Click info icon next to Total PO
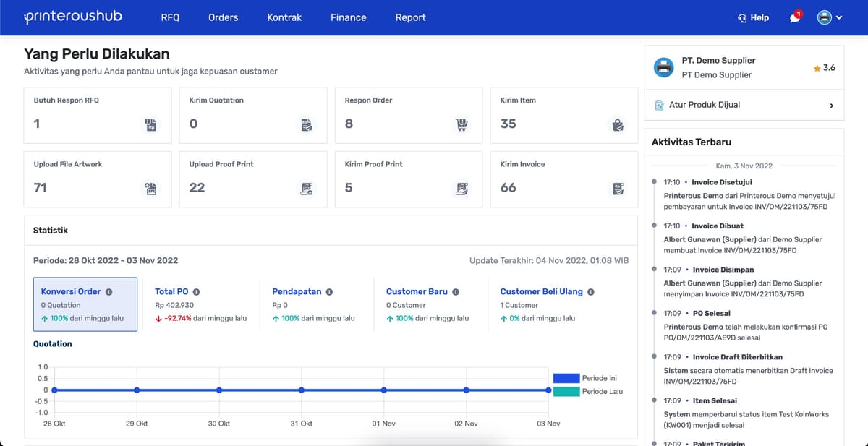Image resolution: width=868 pixels, height=446 pixels. click(x=196, y=292)
